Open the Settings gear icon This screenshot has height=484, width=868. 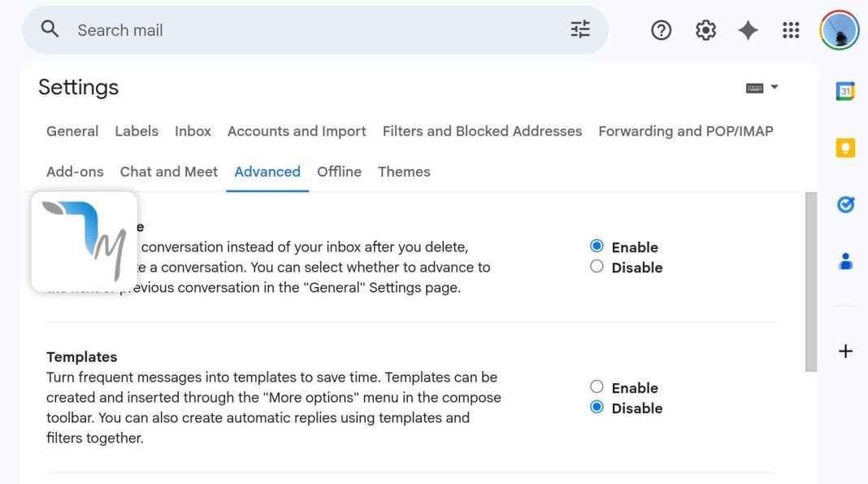tap(705, 30)
